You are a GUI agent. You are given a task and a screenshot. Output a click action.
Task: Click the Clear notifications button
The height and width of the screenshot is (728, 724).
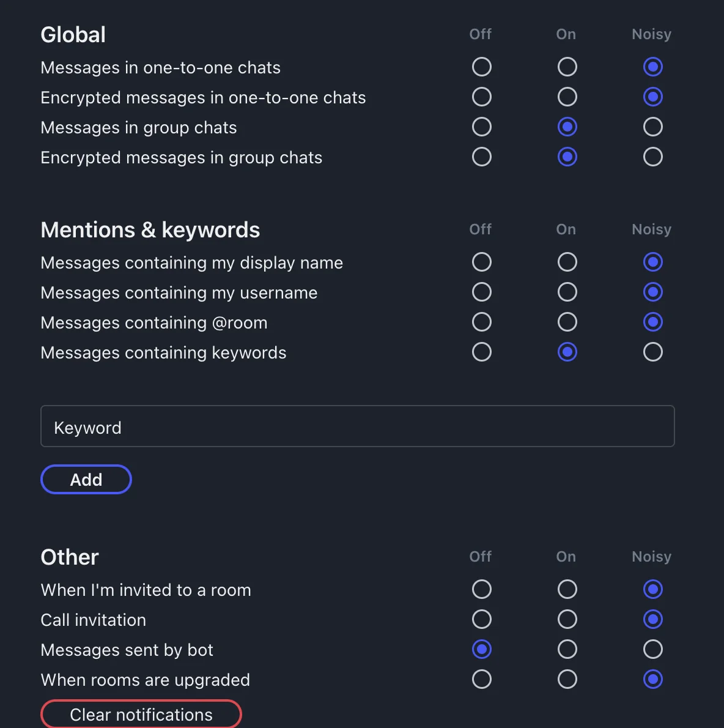click(x=141, y=714)
